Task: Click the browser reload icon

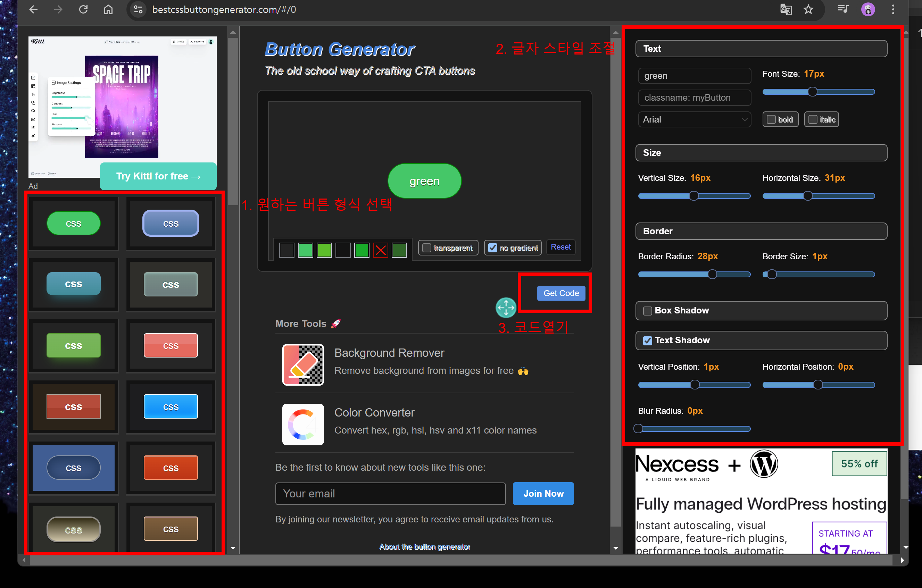Action: (x=83, y=10)
